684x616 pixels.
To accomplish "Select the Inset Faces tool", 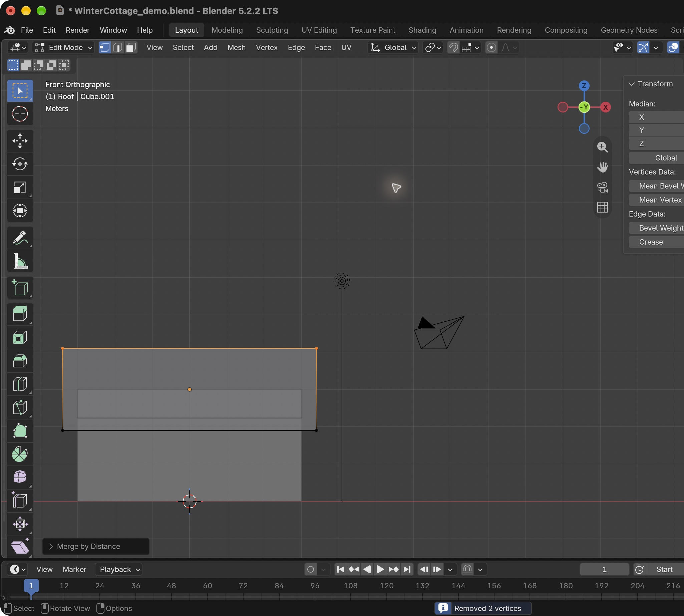I will (20, 337).
